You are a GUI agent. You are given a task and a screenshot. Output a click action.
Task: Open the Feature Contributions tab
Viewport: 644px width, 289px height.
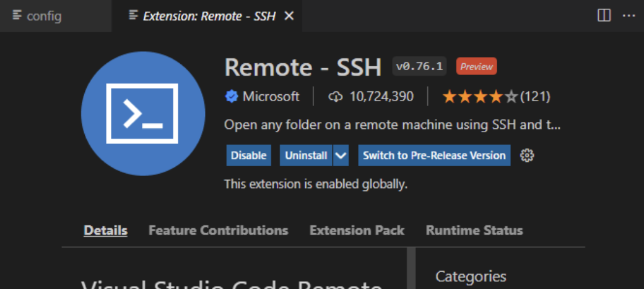(218, 230)
